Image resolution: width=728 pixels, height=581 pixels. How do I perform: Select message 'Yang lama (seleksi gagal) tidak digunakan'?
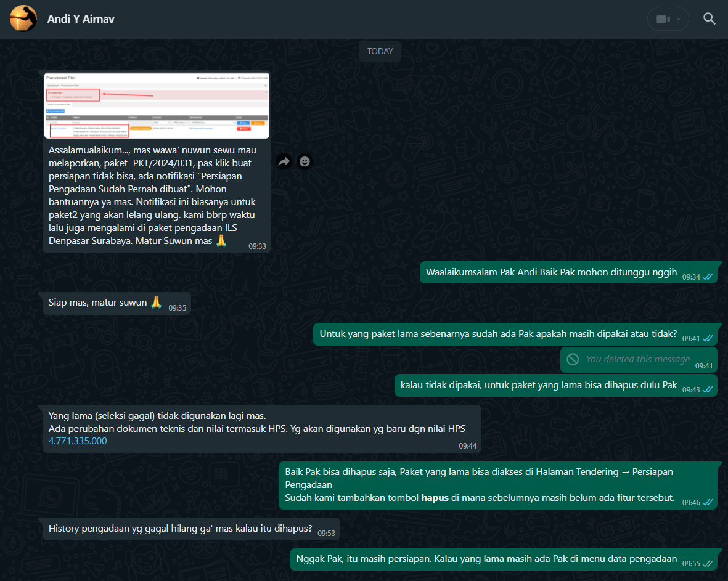coord(262,429)
